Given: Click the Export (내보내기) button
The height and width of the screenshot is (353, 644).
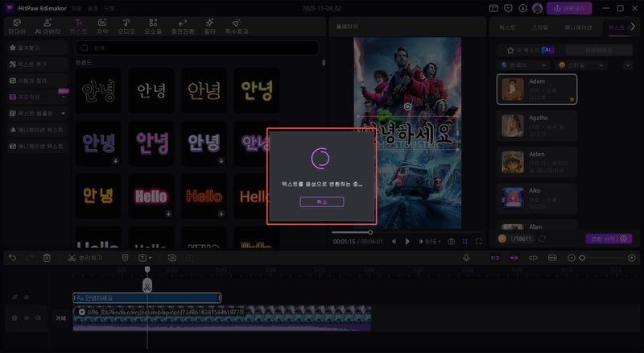Looking at the screenshot, I should [569, 8].
